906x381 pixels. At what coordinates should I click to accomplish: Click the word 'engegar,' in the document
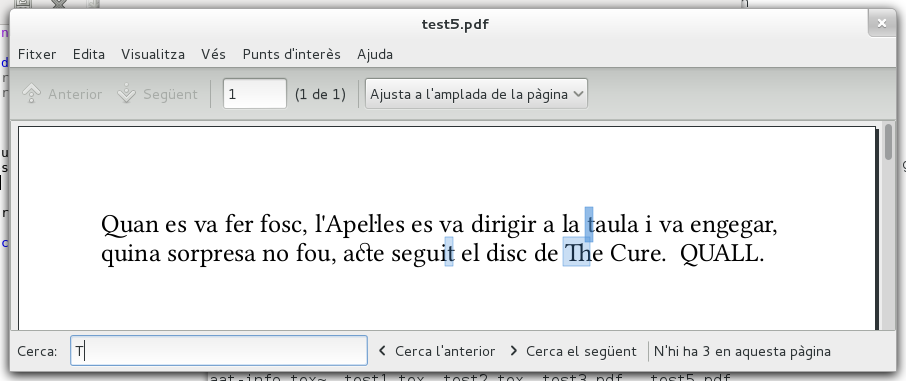pyautogui.click(x=733, y=225)
